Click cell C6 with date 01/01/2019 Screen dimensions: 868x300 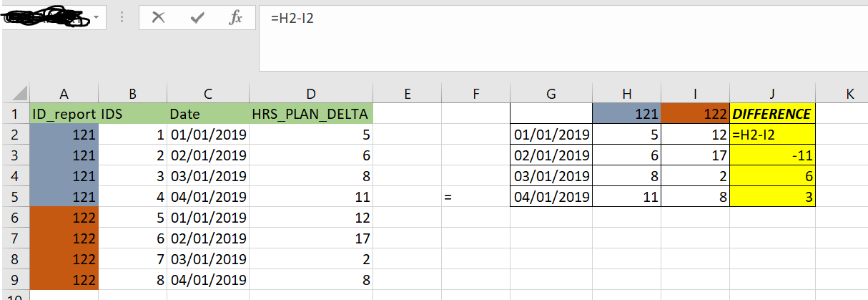[x=207, y=217]
